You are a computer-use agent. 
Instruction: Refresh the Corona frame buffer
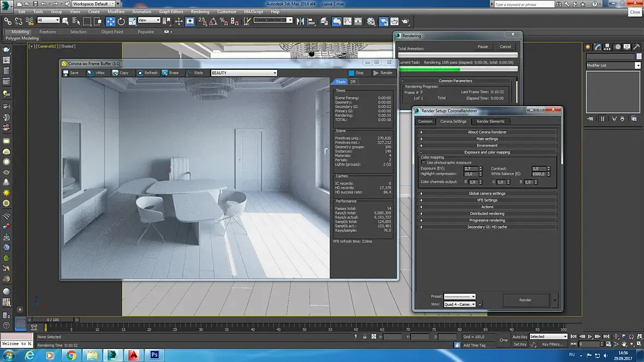pos(147,73)
